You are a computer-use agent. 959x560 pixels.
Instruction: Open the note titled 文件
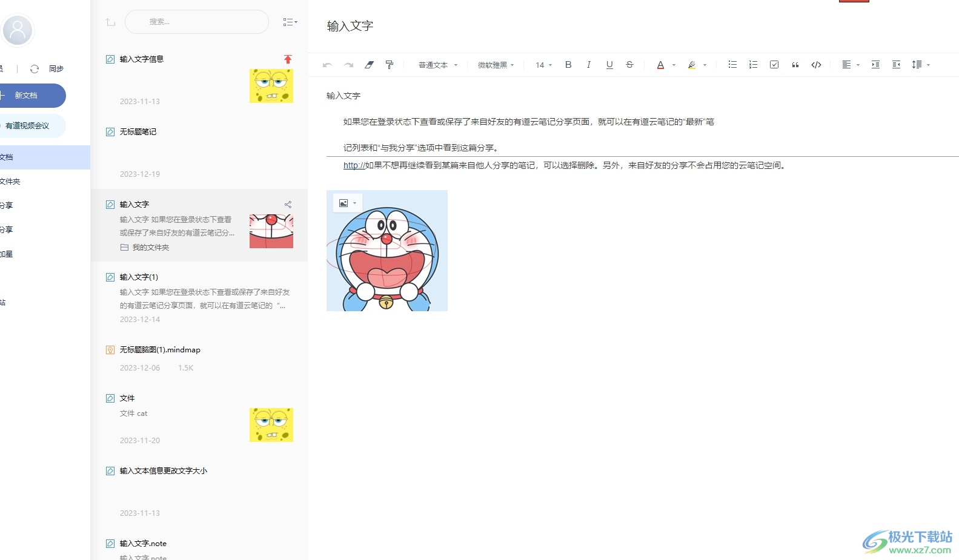click(x=127, y=398)
